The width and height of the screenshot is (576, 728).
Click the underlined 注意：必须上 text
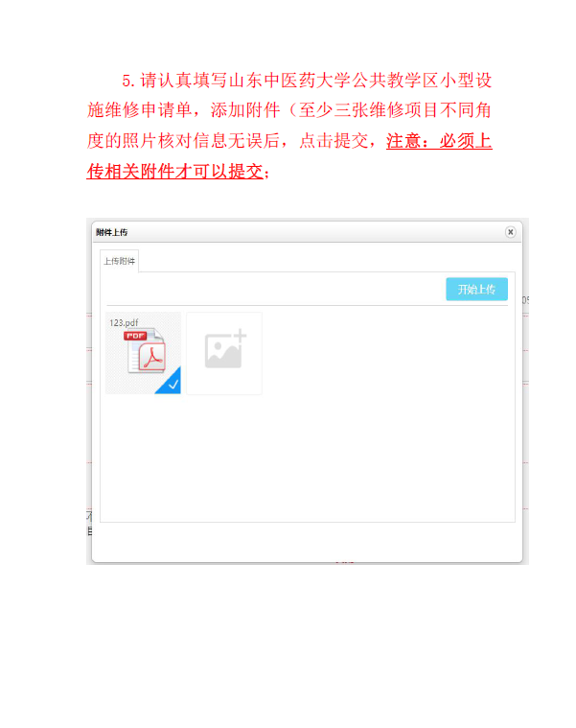439,141
